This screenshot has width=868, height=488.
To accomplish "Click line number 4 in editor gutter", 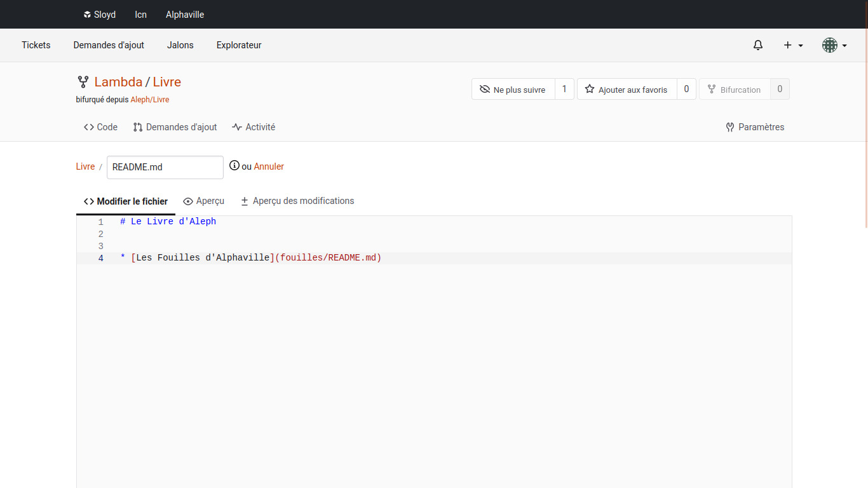I will coord(100,258).
